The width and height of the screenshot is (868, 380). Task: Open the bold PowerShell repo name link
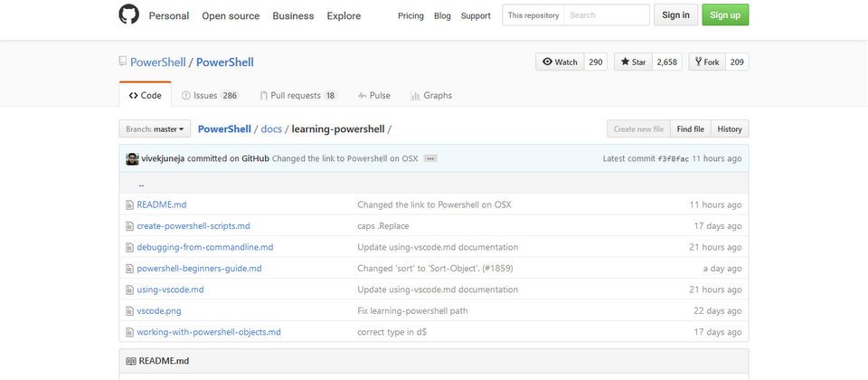coord(225,62)
